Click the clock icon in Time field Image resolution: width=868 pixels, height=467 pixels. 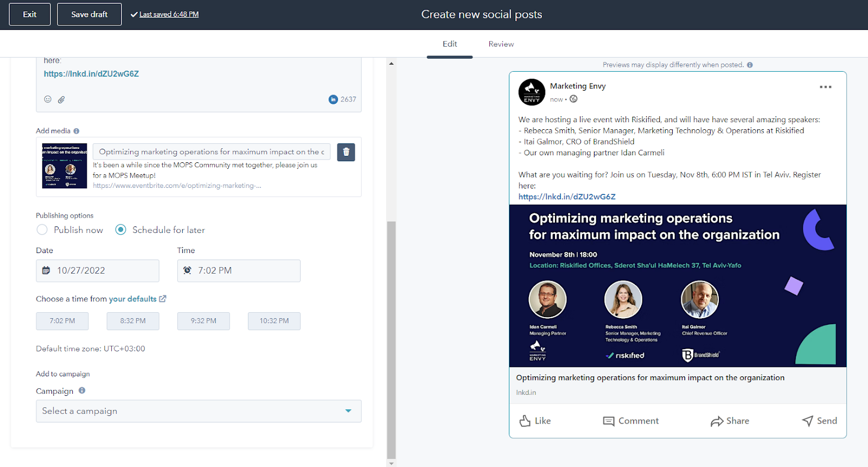coord(187,270)
